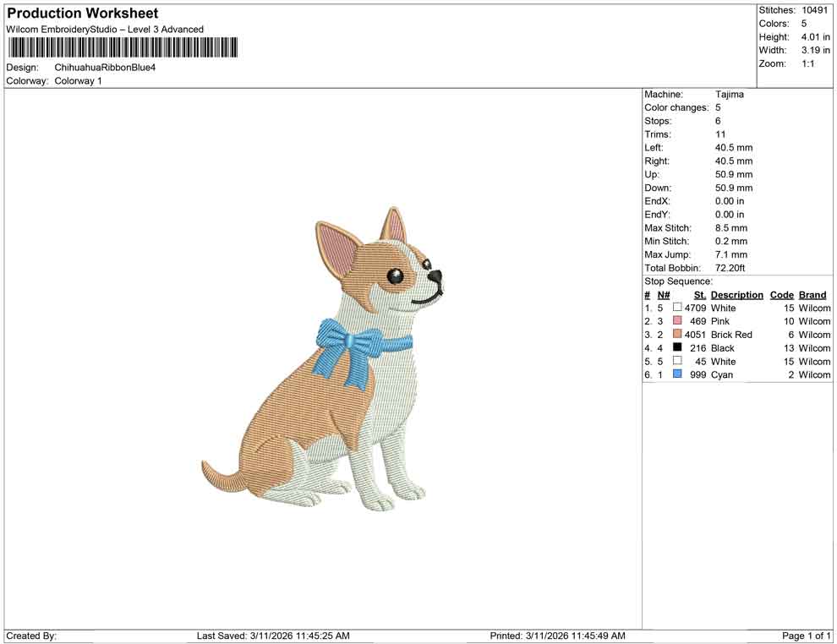Select the St. column header
Image resolution: width=837 pixels, height=644 pixels.
click(x=699, y=294)
